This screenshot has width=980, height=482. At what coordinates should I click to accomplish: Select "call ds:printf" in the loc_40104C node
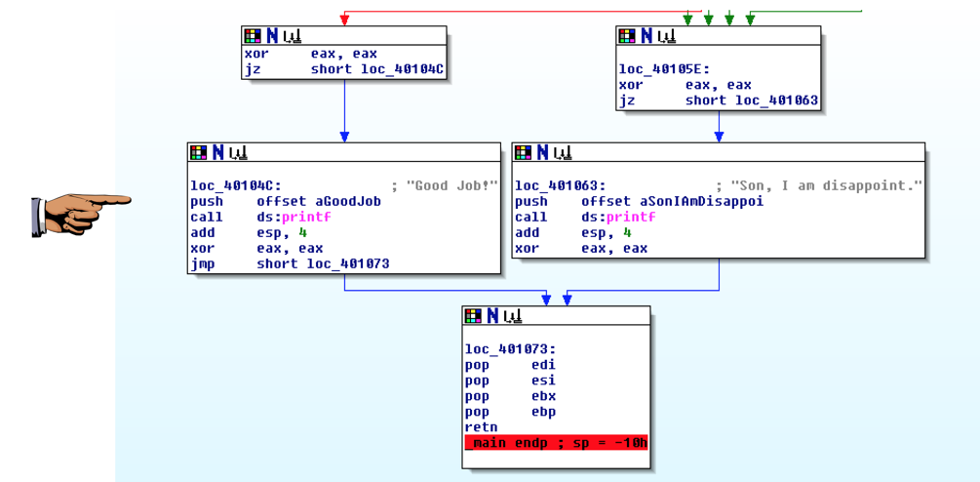pos(260,217)
